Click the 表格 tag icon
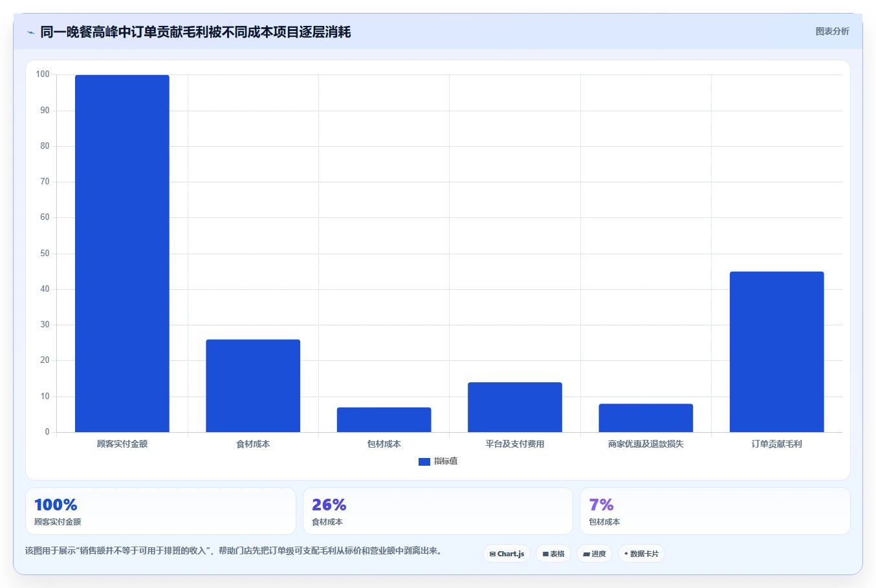This screenshot has width=876, height=588. click(545, 554)
